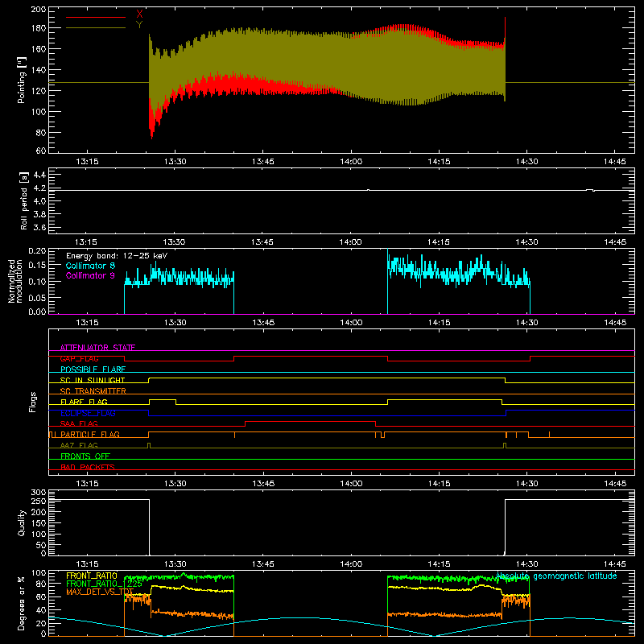Click the 14:00 time label under Pointing plot
This screenshot has width=644, height=644.
[x=351, y=162]
